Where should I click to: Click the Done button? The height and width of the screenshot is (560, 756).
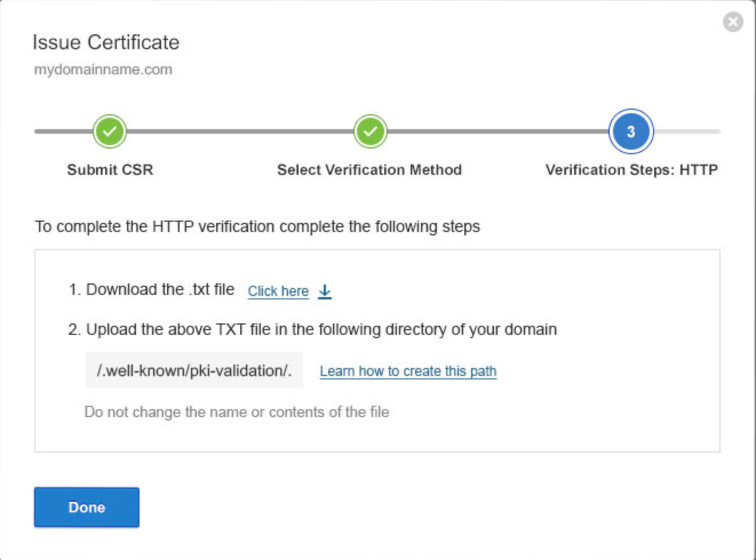[x=86, y=507]
